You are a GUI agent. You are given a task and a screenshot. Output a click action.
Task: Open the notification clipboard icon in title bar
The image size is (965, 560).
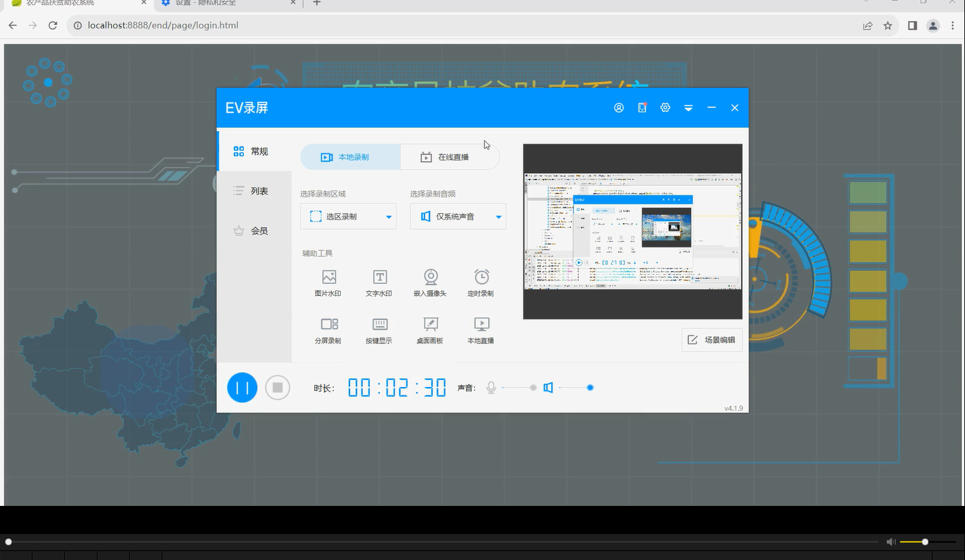point(642,108)
